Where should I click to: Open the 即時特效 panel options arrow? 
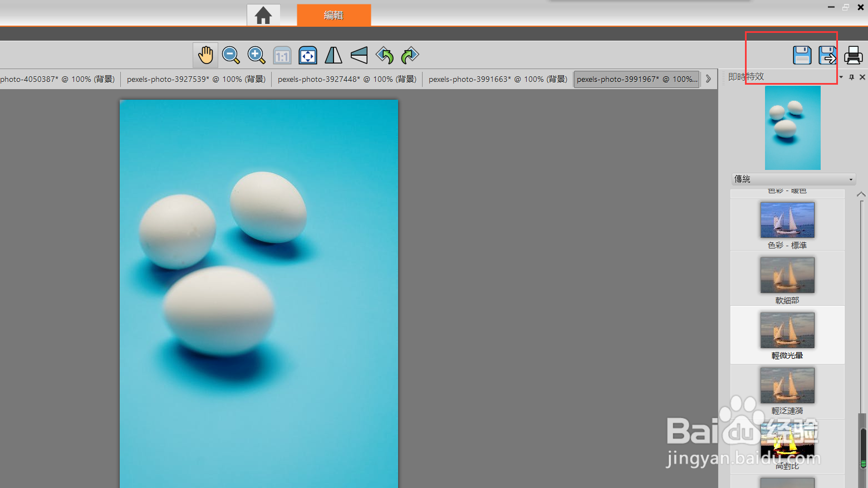pyautogui.click(x=841, y=77)
